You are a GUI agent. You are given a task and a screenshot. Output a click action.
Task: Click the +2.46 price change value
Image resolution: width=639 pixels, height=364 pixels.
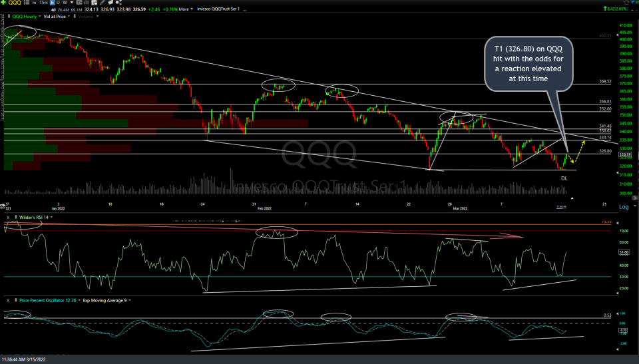pos(154,9)
